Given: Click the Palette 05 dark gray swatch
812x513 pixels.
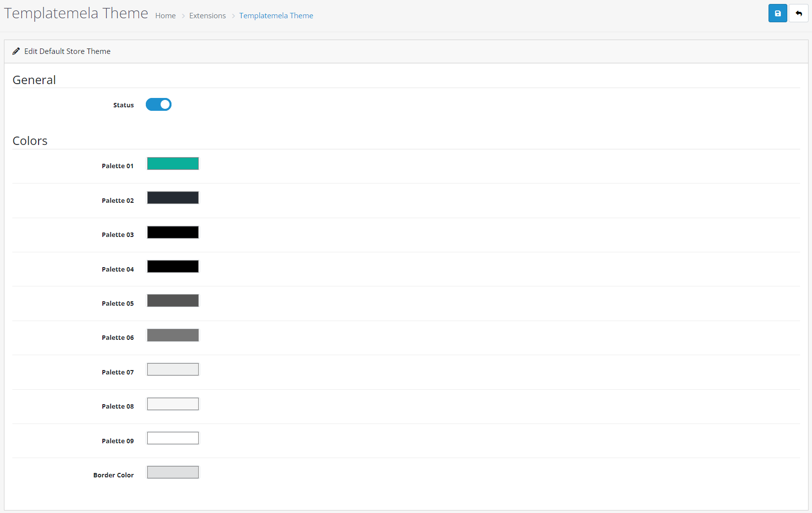Looking at the screenshot, I should coord(173,301).
